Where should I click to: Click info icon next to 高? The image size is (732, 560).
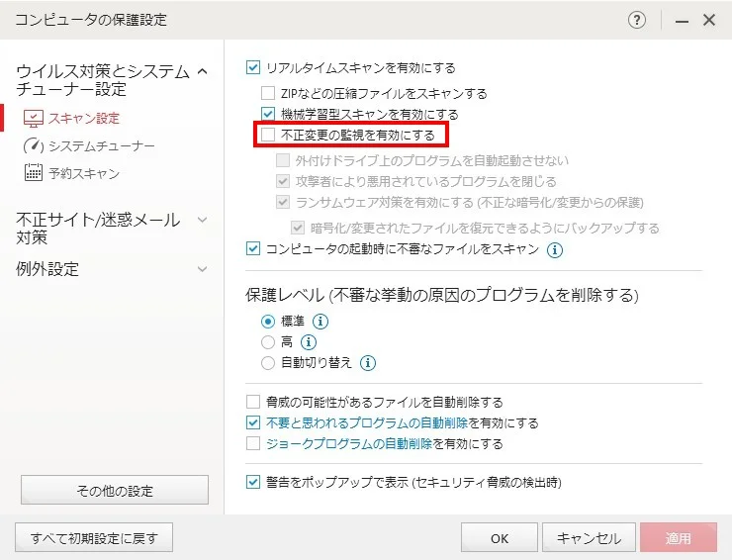coord(308,342)
